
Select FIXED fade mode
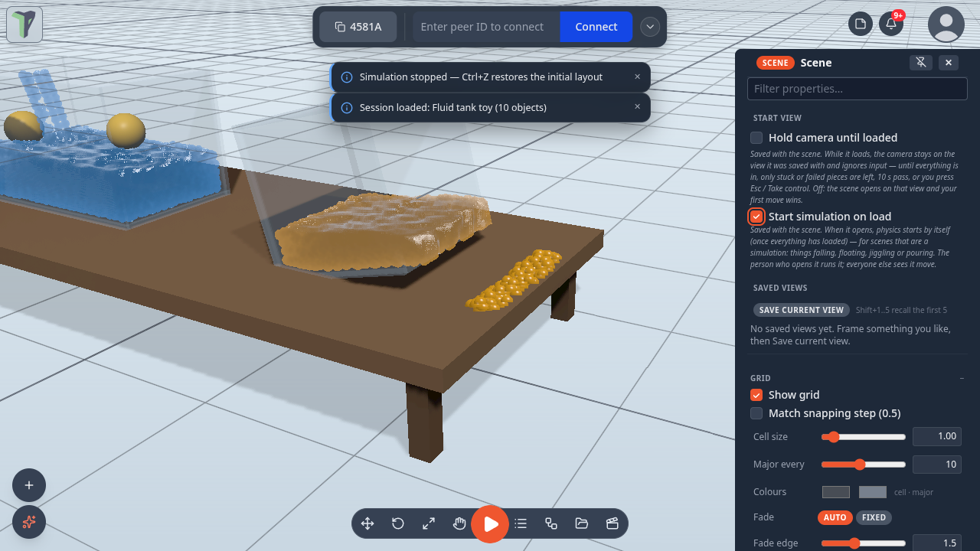874,517
